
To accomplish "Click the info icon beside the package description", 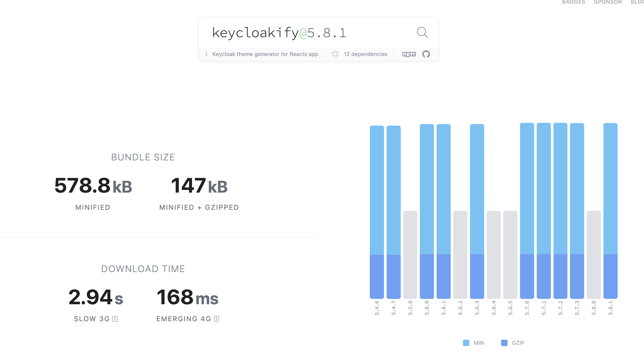I will point(207,54).
